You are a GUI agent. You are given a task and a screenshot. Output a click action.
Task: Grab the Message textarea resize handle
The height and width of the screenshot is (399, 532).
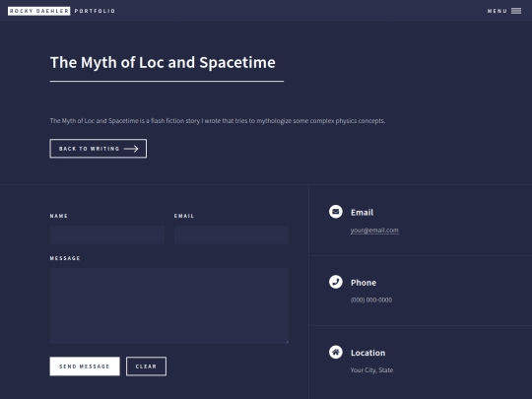[x=287, y=342]
